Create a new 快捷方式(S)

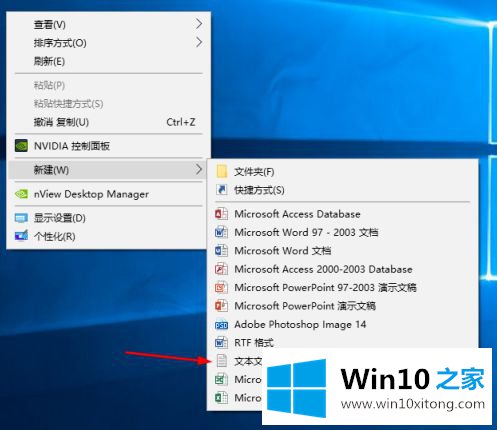tap(343, 190)
